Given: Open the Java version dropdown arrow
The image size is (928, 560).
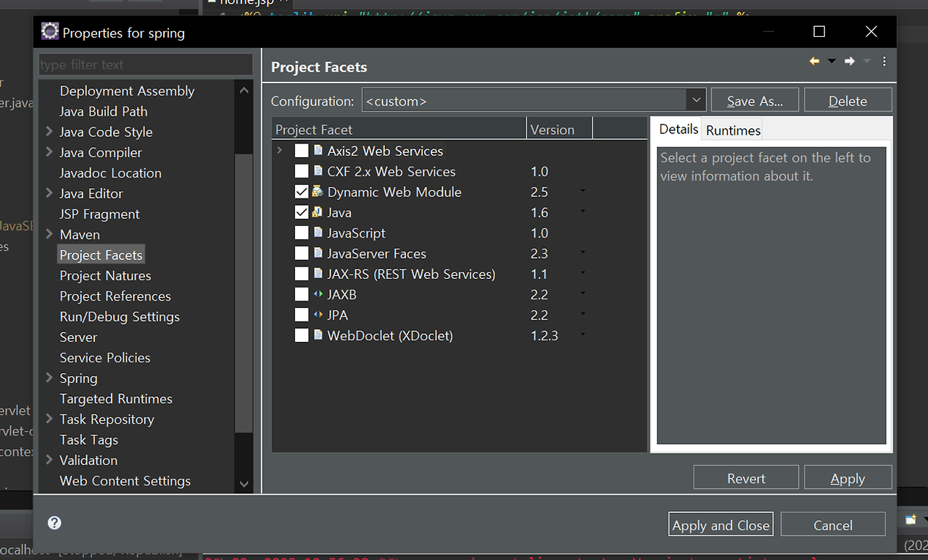Looking at the screenshot, I should [583, 212].
